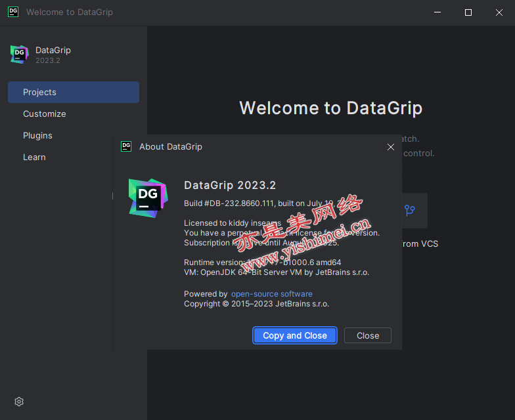Click the DG icon in the main title bar
The image size is (515, 420).
click(13, 12)
